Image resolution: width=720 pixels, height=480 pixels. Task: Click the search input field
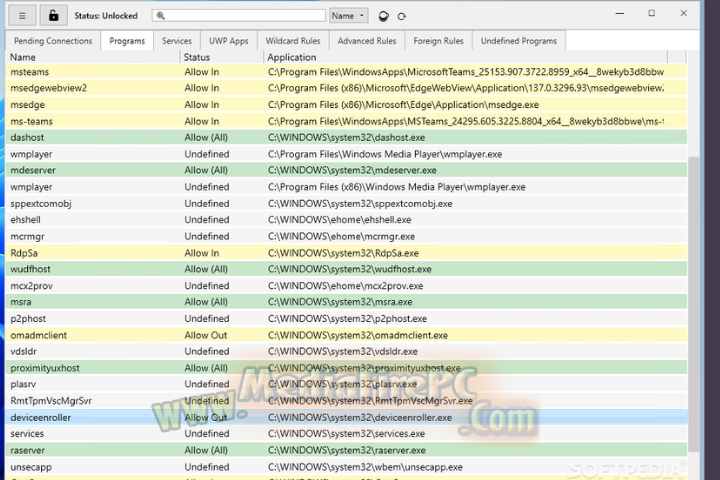(238, 16)
